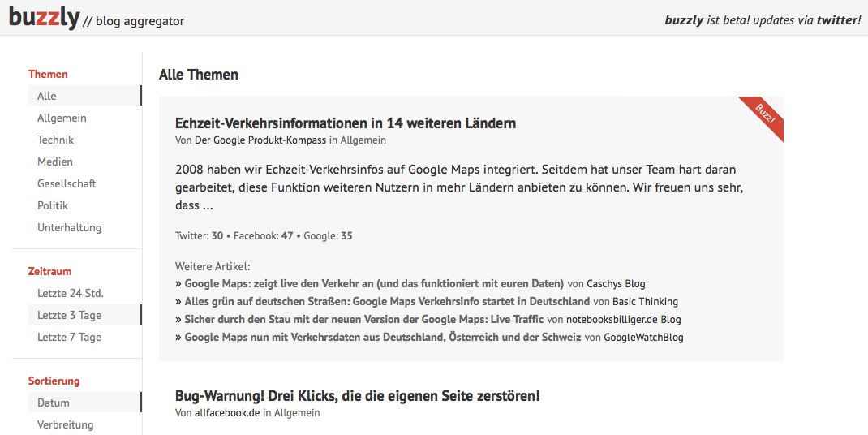The height and width of the screenshot is (435, 868).
Task: Filter by Medien topic
Action: [x=84, y=162]
